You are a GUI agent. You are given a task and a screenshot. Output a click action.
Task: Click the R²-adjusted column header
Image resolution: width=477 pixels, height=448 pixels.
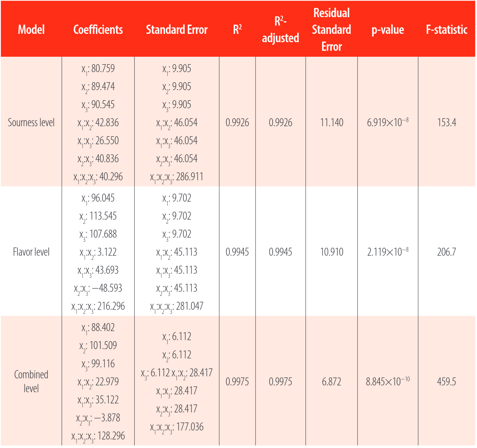(x=280, y=30)
